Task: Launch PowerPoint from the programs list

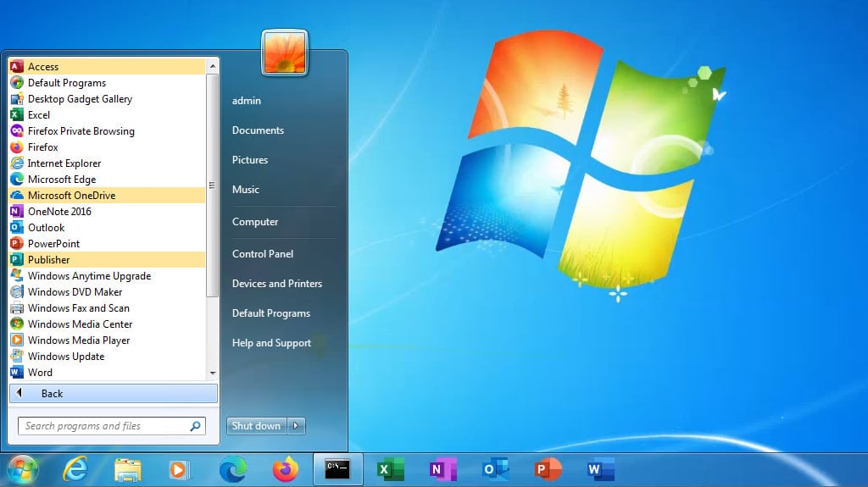Action: [x=108, y=243]
